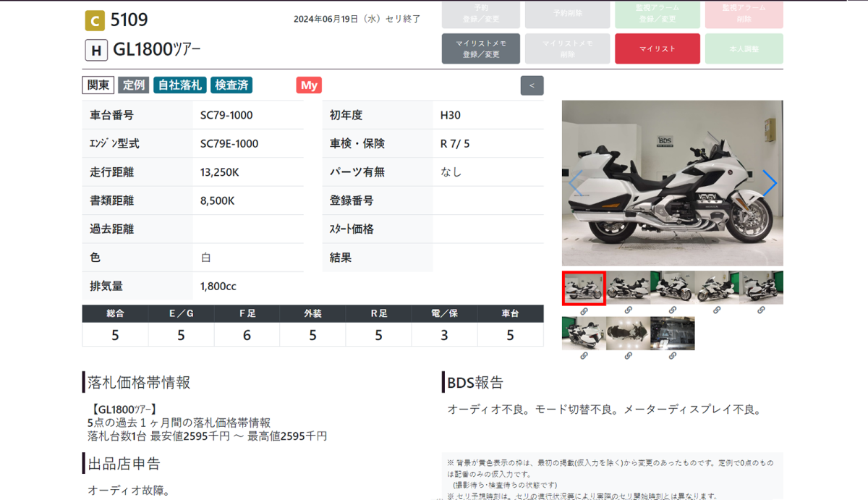
Task: Click the F足 score 6
Action: coord(247,335)
